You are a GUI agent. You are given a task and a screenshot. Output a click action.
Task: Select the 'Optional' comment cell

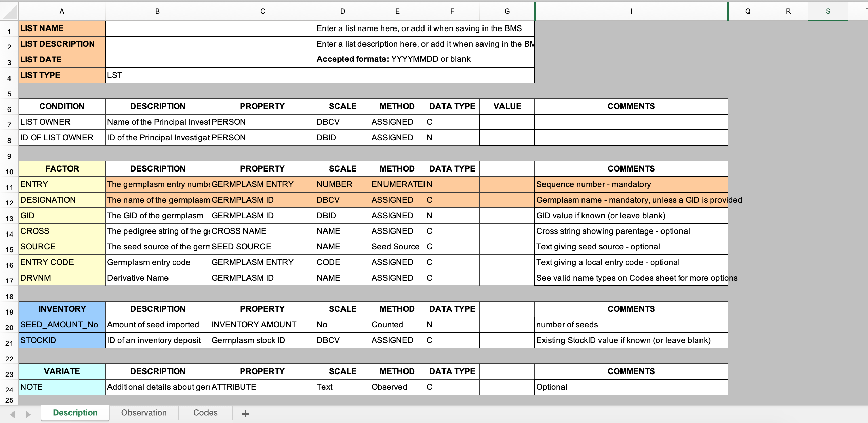click(x=631, y=387)
